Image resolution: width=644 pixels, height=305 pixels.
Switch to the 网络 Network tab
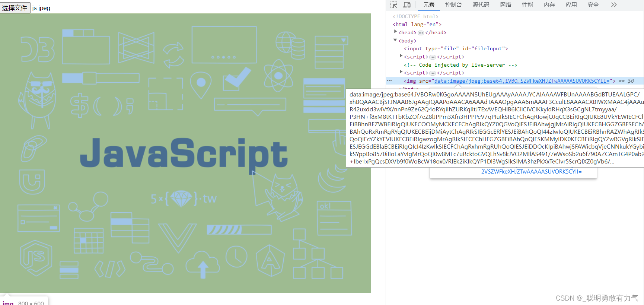point(506,5)
